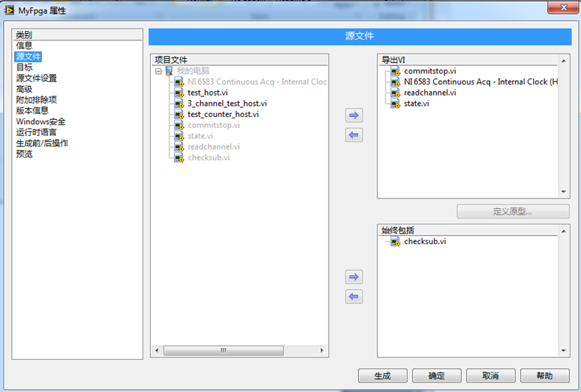Click the 帮助 button
The height and width of the screenshot is (392, 581).
click(x=545, y=376)
